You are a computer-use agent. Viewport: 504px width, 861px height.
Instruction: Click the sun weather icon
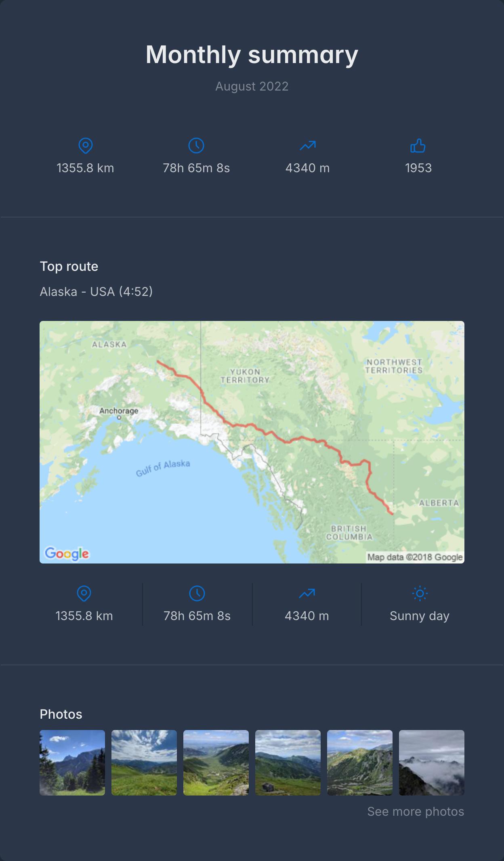[x=420, y=593]
